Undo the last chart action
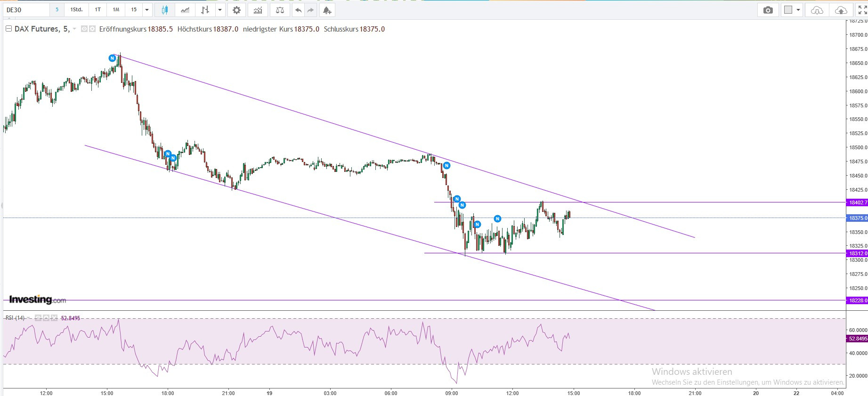This screenshot has width=868, height=396. (298, 10)
